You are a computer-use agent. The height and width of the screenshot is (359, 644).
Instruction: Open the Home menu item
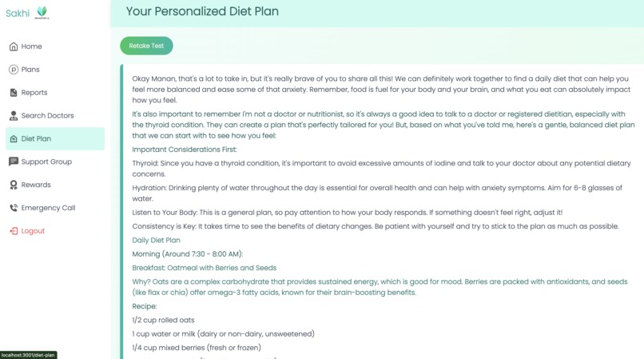click(55, 46)
